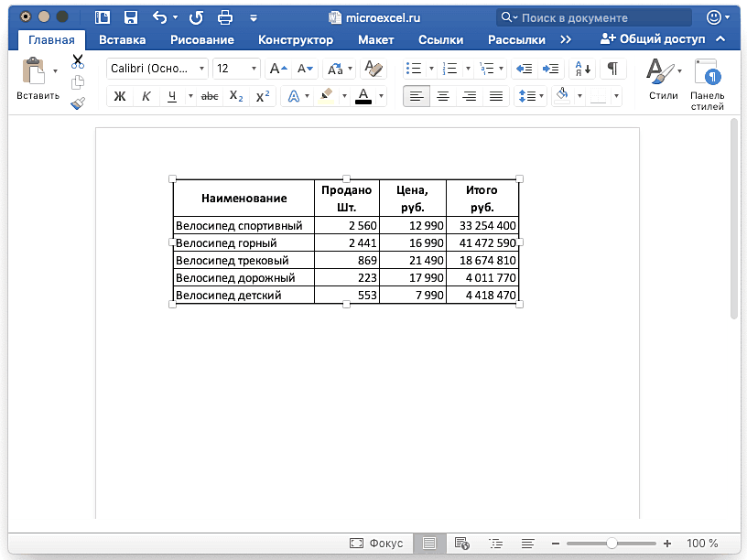Enable Фокус mode in status bar
747x560 pixels.
[x=376, y=544]
